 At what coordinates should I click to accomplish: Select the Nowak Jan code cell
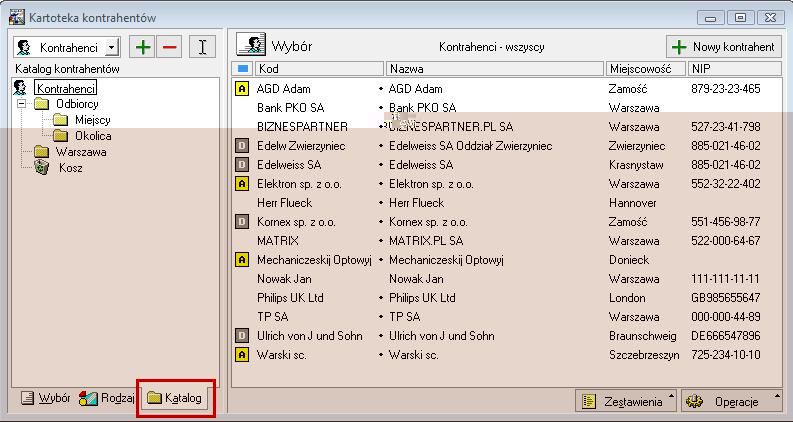(284, 279)
